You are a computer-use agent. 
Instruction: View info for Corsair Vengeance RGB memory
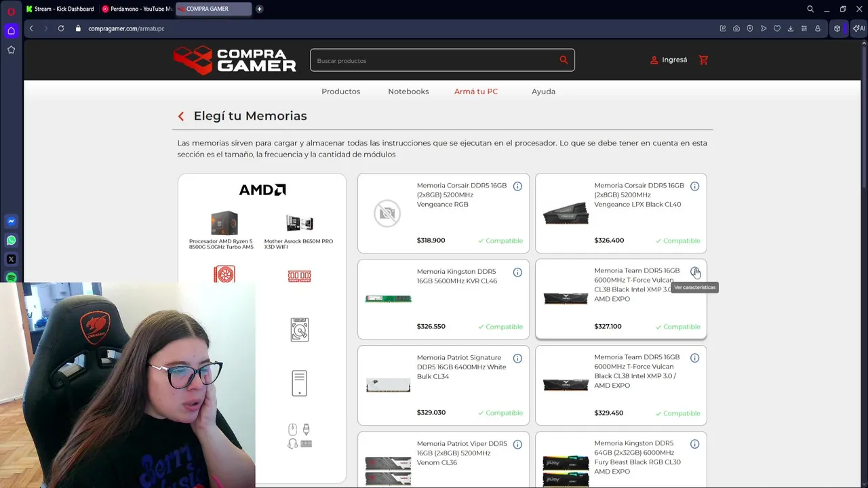click(517, 186)
